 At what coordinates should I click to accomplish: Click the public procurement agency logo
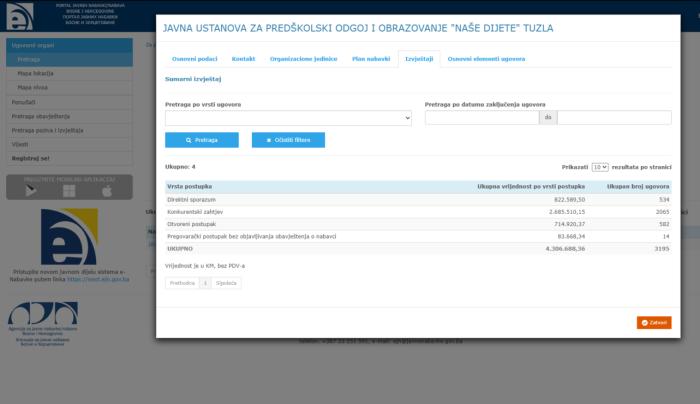[43, 324]
